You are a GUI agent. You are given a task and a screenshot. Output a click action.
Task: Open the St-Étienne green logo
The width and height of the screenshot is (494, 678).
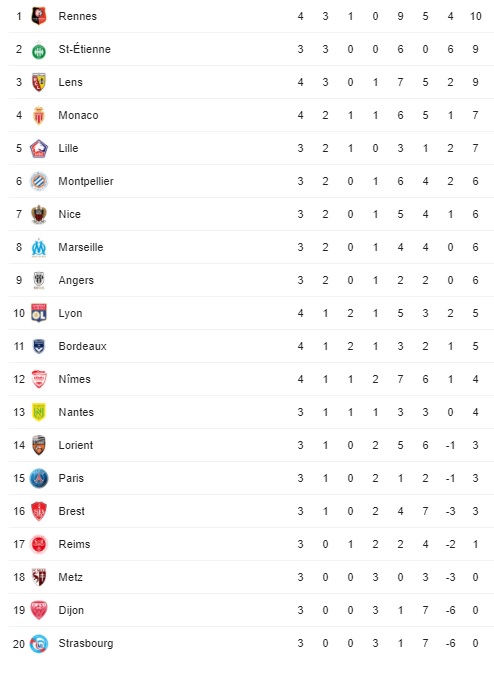[39, 51]
